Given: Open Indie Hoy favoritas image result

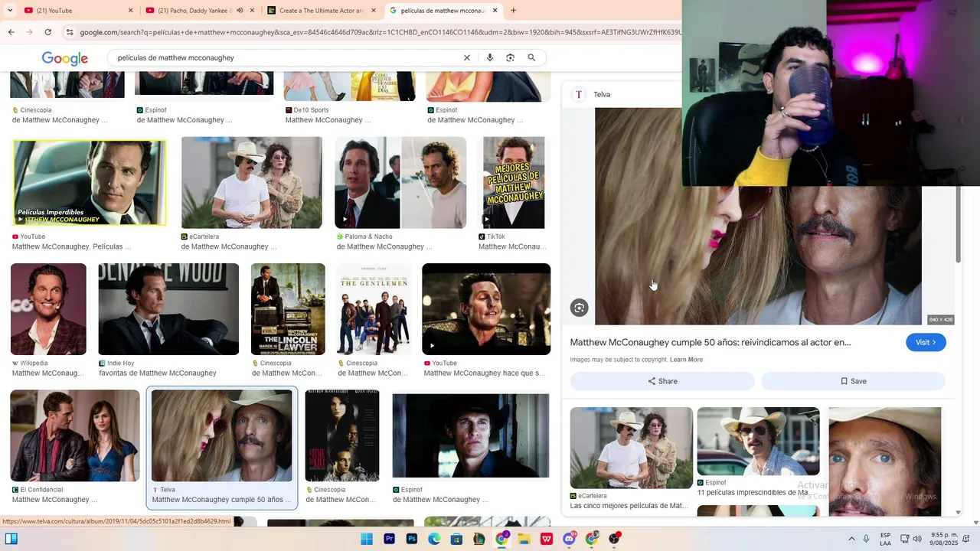Looking at the screenshot, I should tap(168, 309).
